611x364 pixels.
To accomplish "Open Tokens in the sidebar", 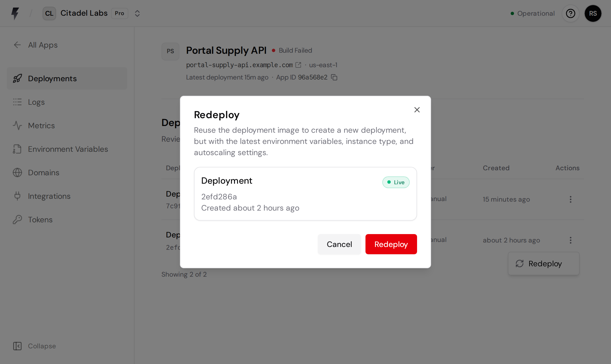I will [x=67, y=220].
